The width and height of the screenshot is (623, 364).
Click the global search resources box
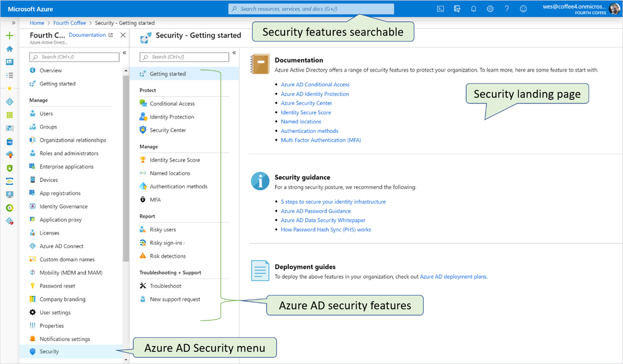tap(311, 9)
